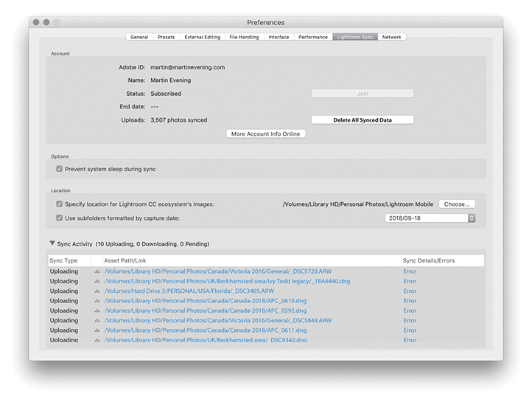Open the Presets tab

pos(166,37)
